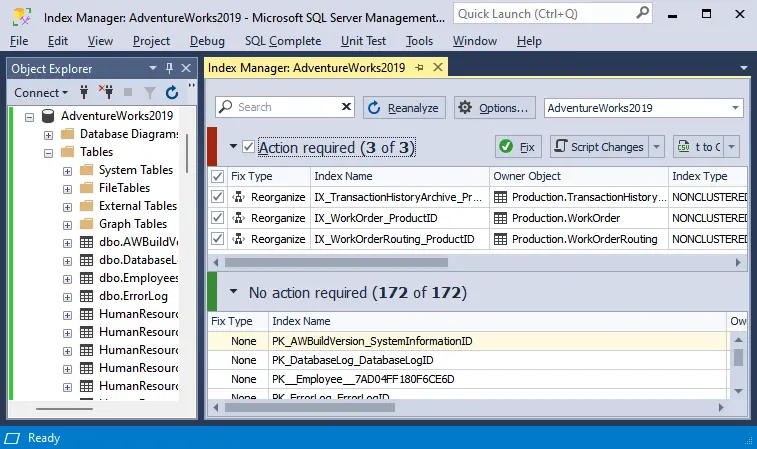Expand the System Tables node
This screenshot has width=757, height=449.
pos(68,171)
